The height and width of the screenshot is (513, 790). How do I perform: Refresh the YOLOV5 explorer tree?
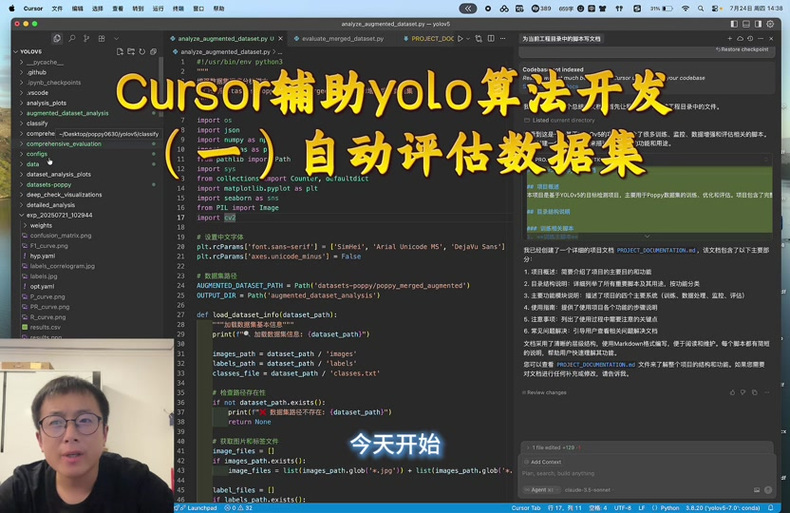(142, 51)
